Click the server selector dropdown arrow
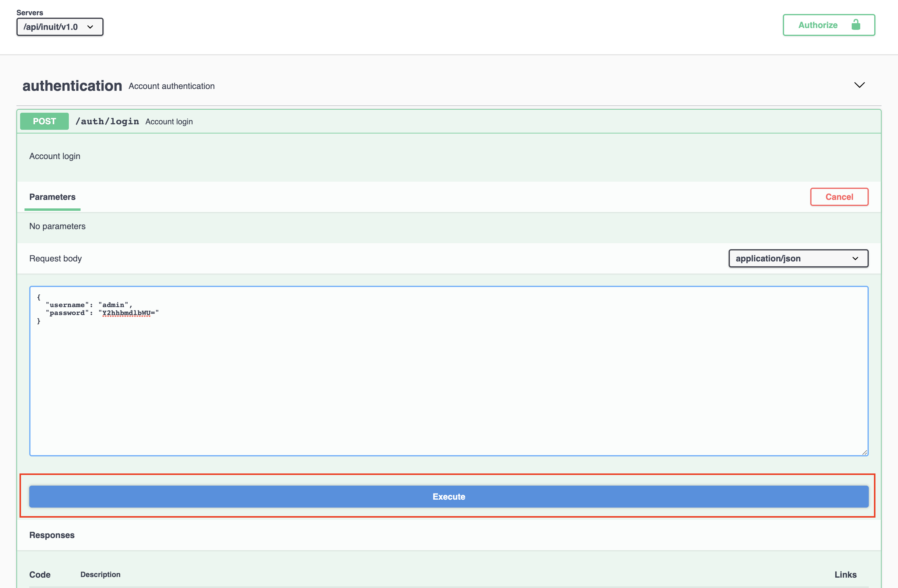This screenshot has height=588, width=898. [90, 26]
